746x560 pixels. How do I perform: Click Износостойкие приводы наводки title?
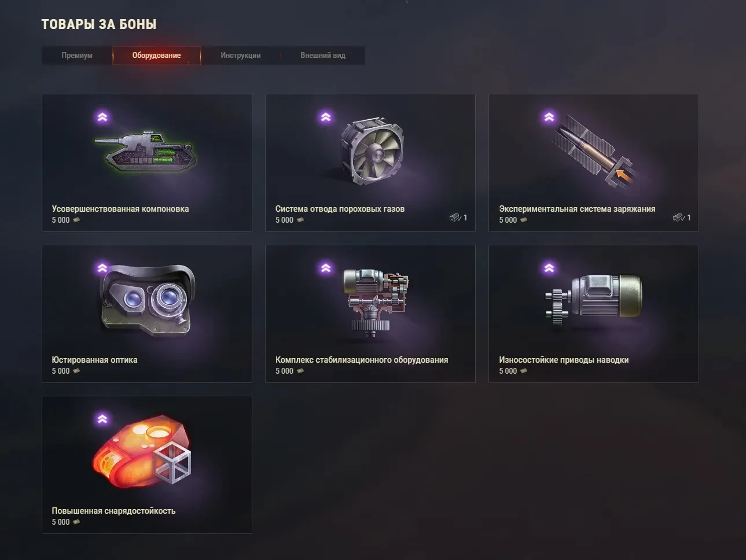[564, 360]
